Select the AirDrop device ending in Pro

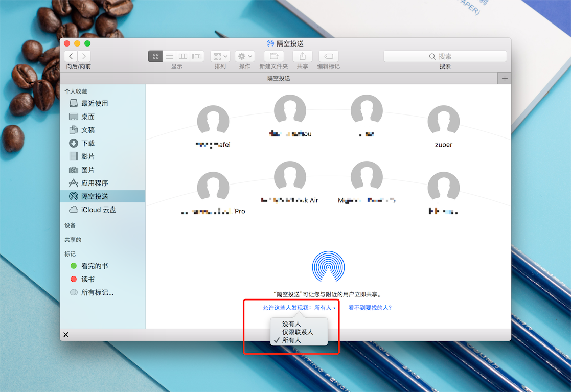[x=213, y=188]
